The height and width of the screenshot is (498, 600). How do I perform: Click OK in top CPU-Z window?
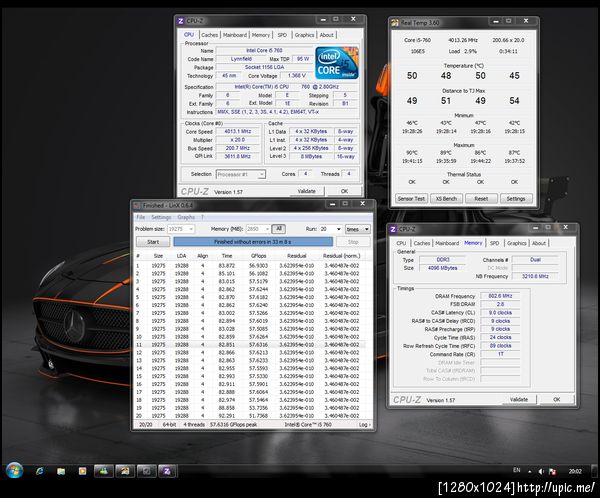pyautogui.click(x=344, y=191)
